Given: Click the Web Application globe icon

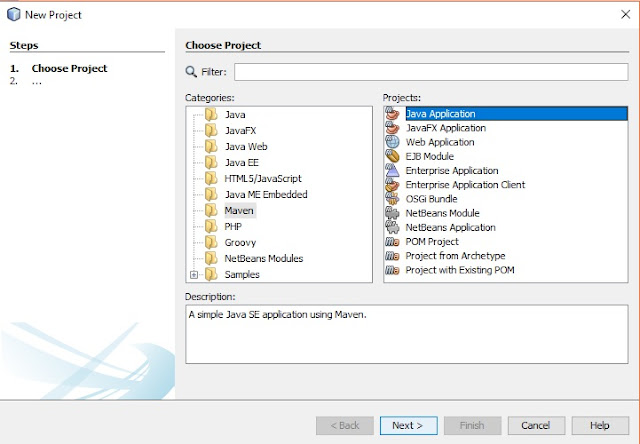Looking at the screenshot, I should point(392,142).
